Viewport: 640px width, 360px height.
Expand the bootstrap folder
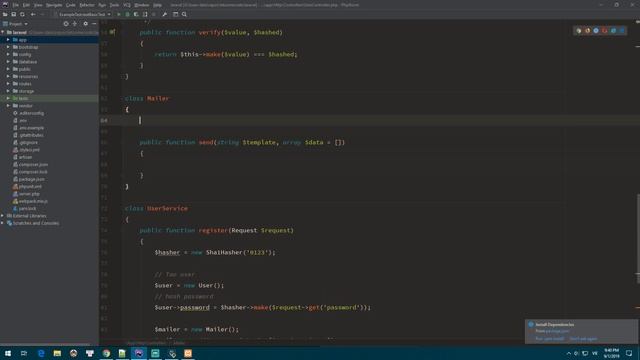click(8, 47)
